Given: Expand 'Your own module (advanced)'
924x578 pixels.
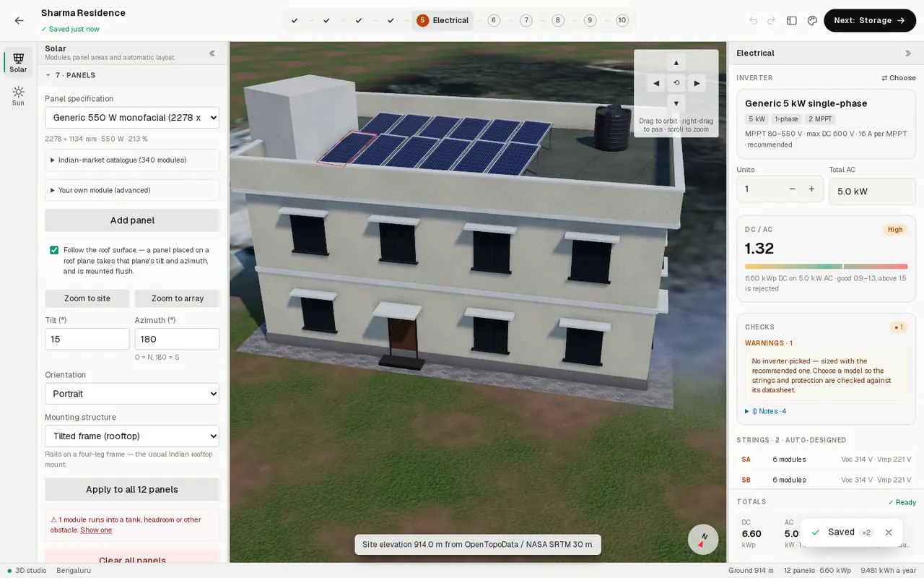Looking at the screenshot, I should point(132,190).
